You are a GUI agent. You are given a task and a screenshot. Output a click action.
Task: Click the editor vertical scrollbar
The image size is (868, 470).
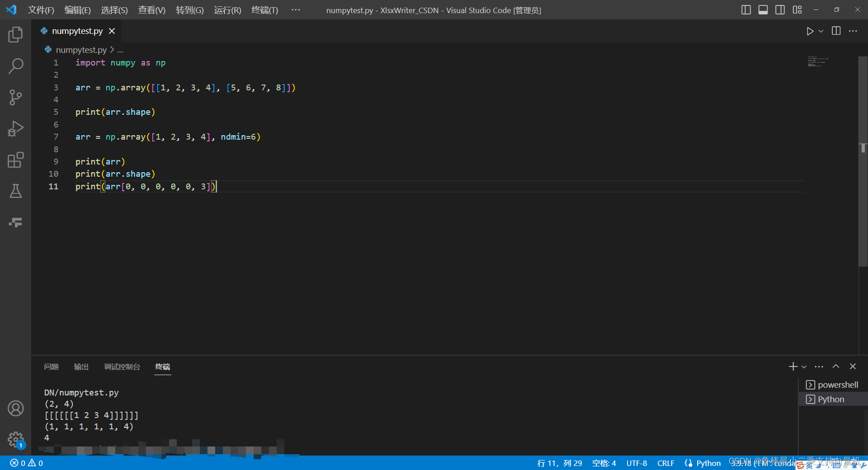863,161
